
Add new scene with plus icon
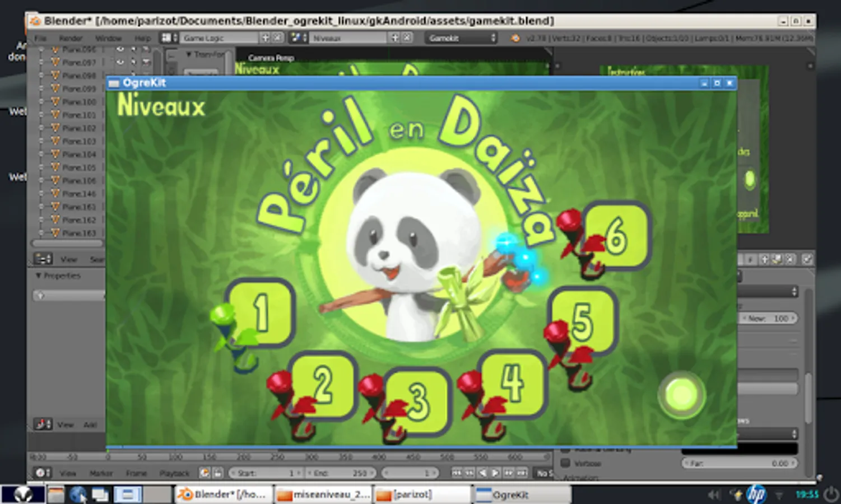tap(394, 38)
